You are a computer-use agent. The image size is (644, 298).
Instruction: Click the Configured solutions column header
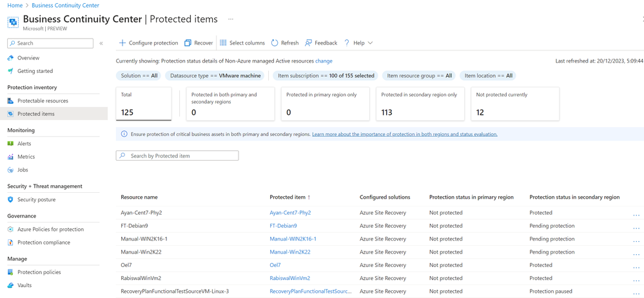coord(385,197)
